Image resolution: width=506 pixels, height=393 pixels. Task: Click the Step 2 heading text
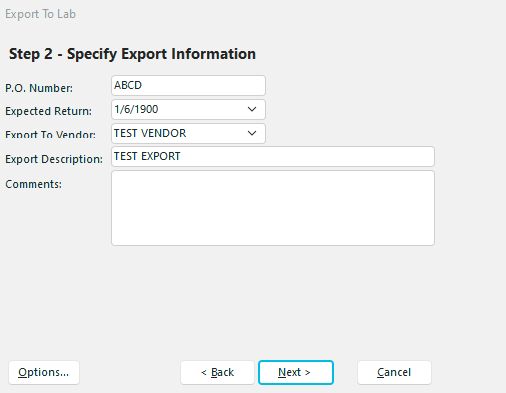132,54
